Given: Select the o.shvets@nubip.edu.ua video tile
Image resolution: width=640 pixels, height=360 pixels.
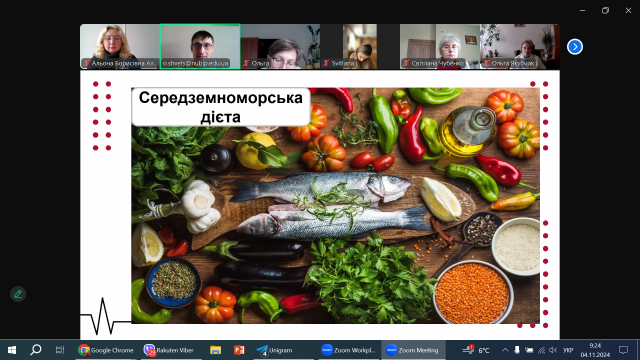Looking at the screenshot, I should (200, 46).
